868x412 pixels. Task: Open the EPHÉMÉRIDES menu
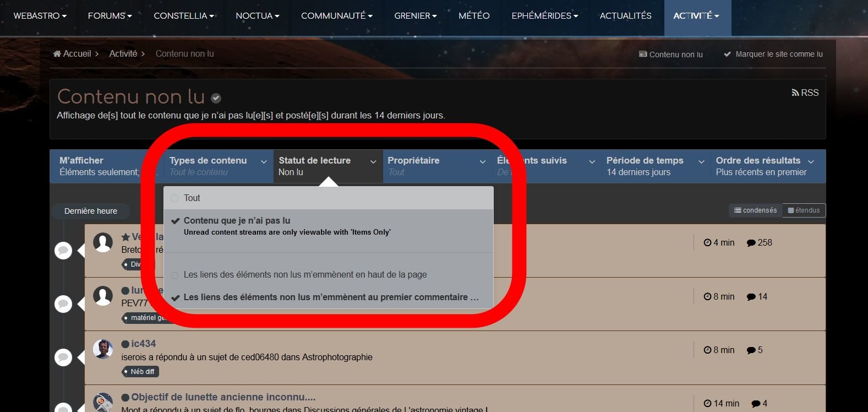(545, 16)
